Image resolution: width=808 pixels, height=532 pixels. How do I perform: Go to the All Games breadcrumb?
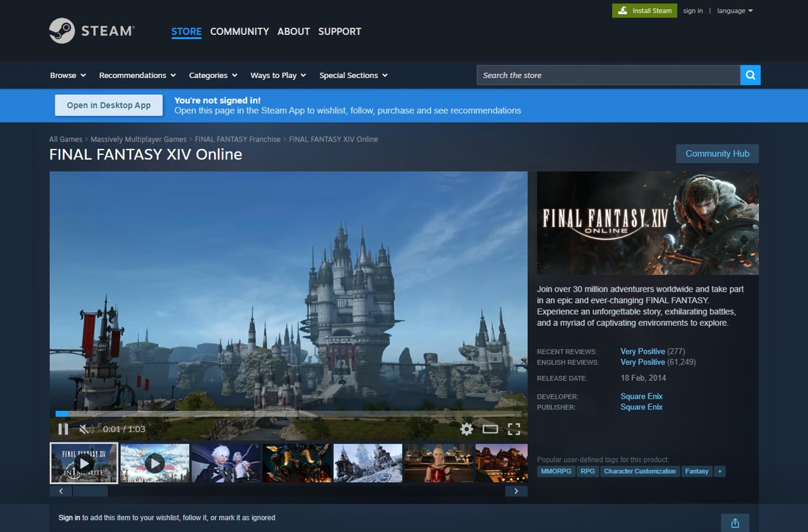[x=66, y=139]
